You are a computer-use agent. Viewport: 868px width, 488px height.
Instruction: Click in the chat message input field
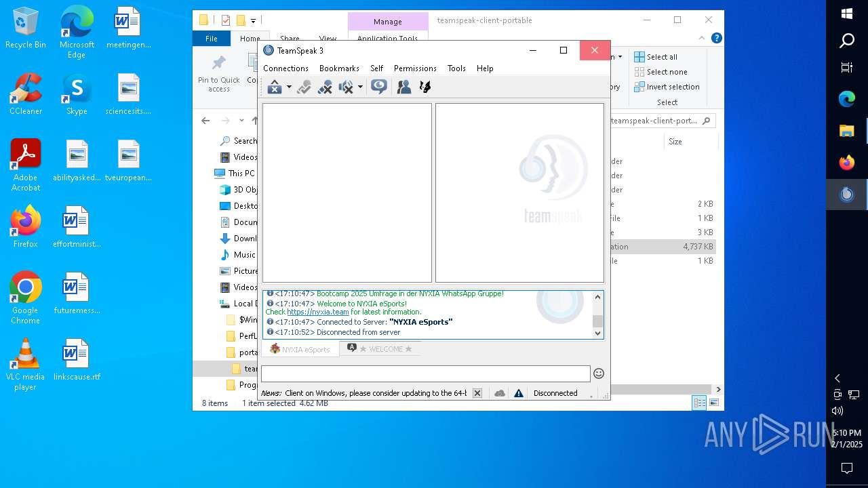[426, 373]
